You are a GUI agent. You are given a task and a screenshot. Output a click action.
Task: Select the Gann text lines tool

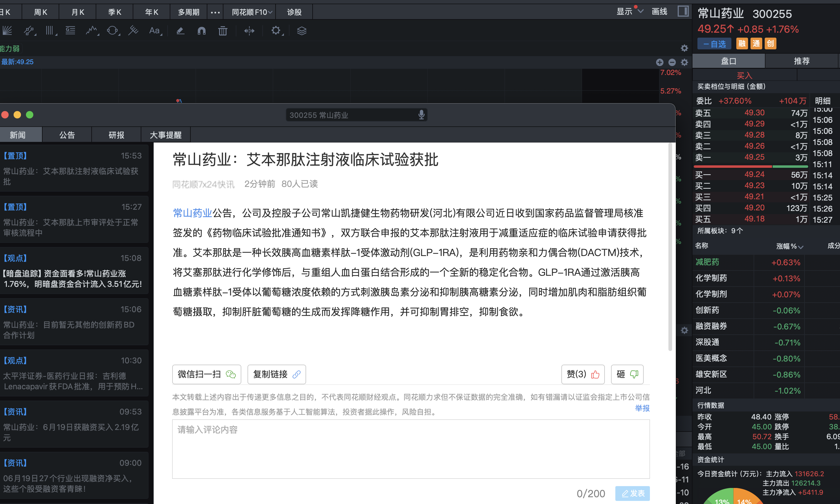coord(71,31)
